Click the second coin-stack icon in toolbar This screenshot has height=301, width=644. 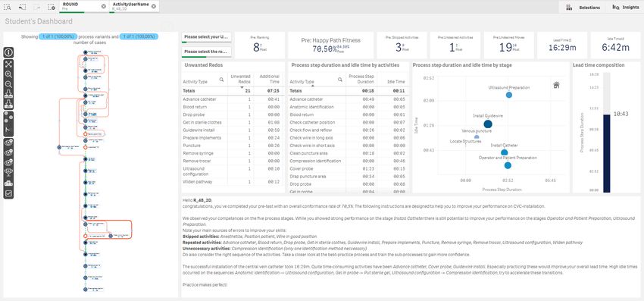(8, 152)
